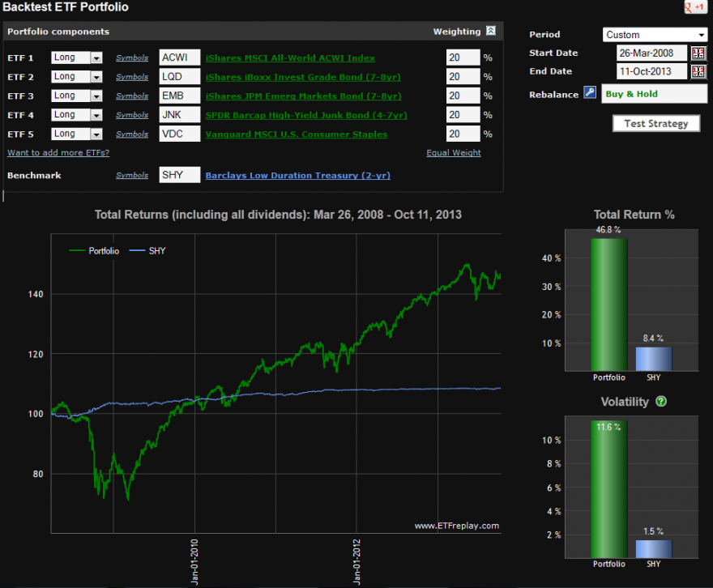Screen dimensions: 713x588
Task: Apply Equal Weight to the portfolio
Action: tap(453, 152)
